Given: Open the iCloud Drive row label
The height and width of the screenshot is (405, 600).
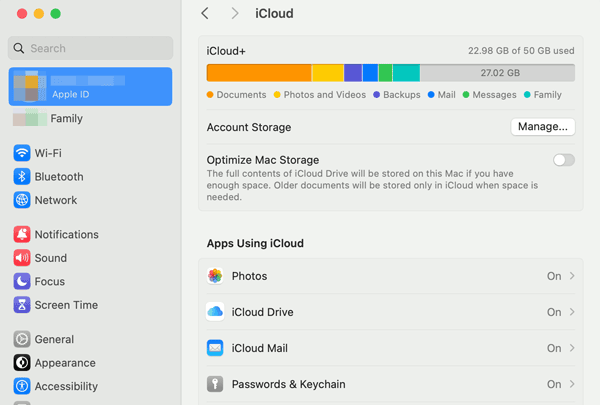Looking at the screenshot, I should (x=262, y=312).
